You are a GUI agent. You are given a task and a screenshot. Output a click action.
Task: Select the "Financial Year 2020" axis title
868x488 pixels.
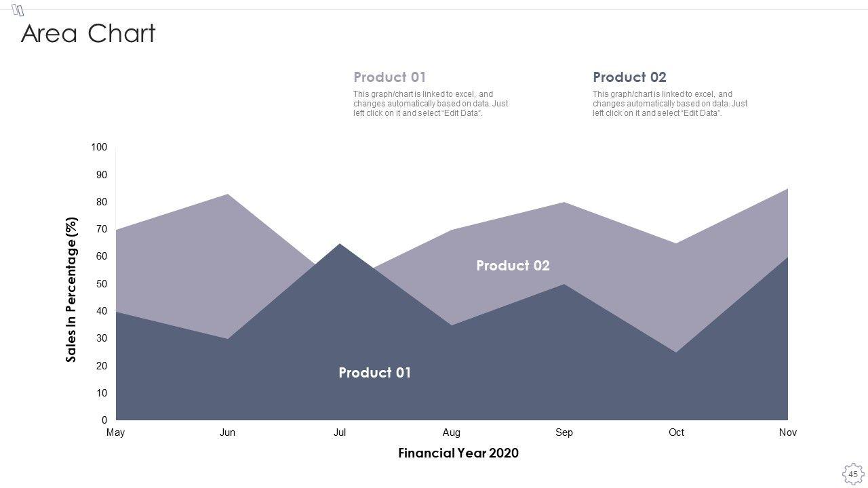pos(458,453)
